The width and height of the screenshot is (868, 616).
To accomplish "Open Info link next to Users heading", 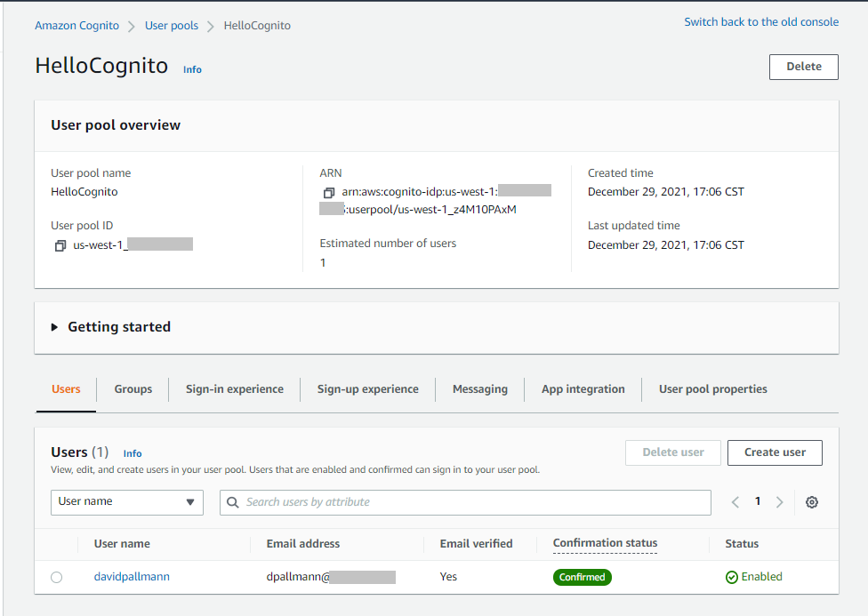I will (x=133, y=454).
